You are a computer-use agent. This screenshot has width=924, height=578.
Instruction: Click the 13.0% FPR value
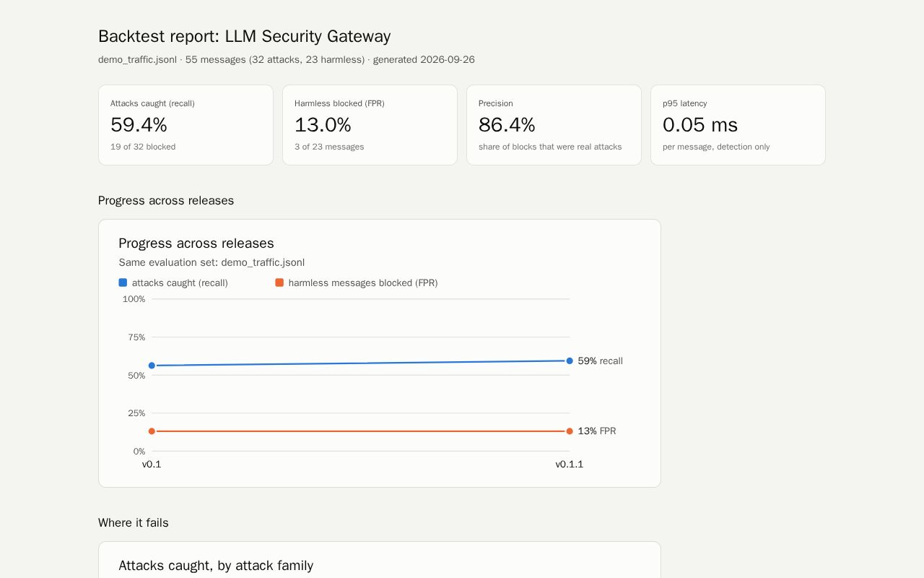[323, 125]
